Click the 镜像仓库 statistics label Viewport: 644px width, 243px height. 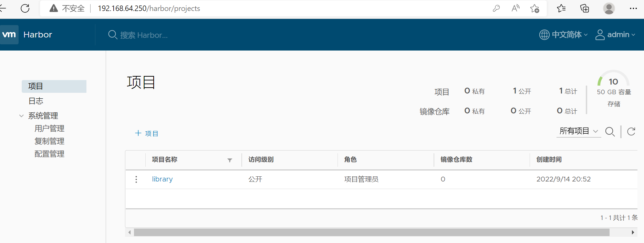(435, 111)
